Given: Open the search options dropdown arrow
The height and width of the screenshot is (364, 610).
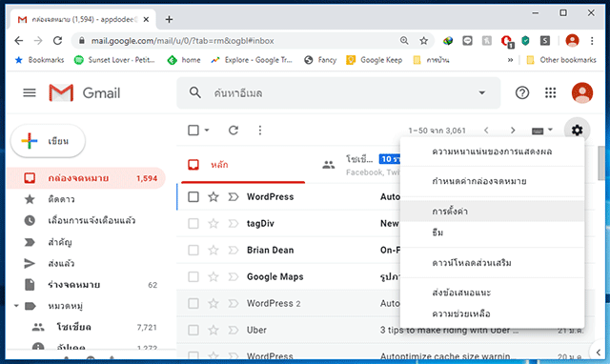Looking at the screenshot, I should pyautogui.click(x=482, y=93).
